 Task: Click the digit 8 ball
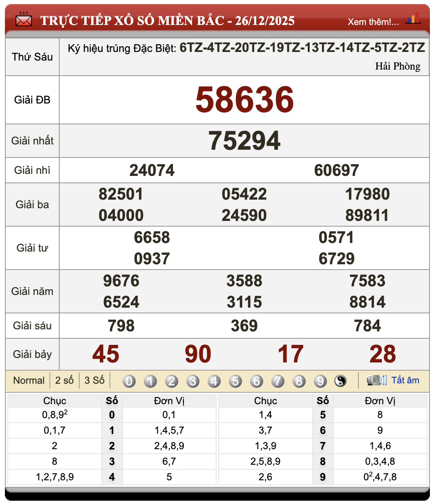point(299,381)
